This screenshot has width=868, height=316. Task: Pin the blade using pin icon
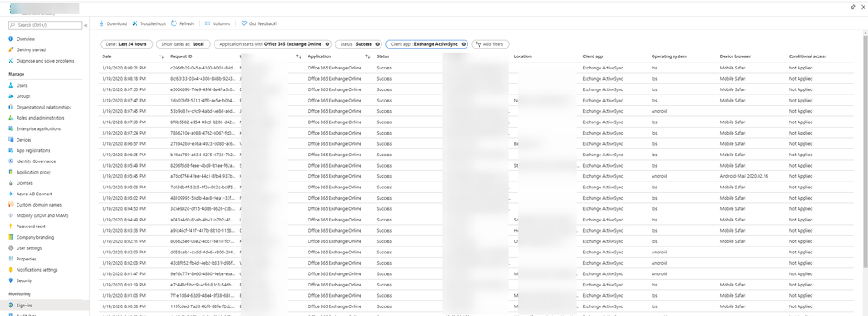coord(852,7)
